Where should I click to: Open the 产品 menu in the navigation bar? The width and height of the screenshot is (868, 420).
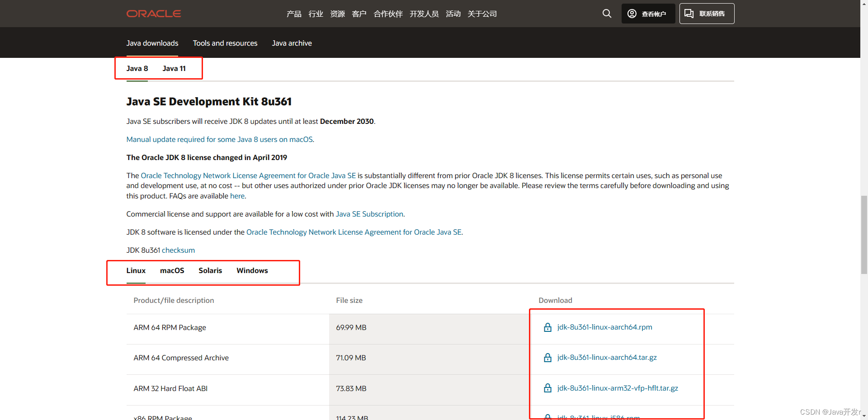click(294, 14)
